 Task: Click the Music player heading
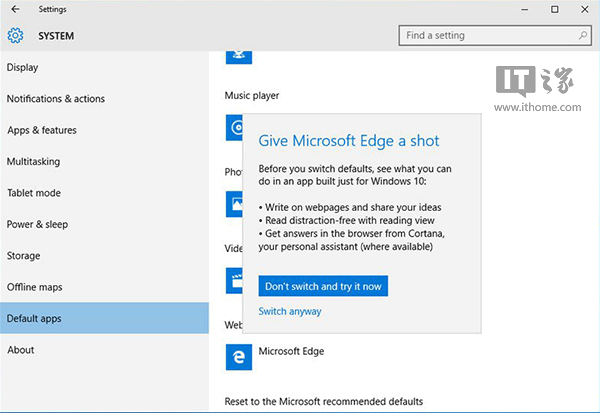[252, 96]
